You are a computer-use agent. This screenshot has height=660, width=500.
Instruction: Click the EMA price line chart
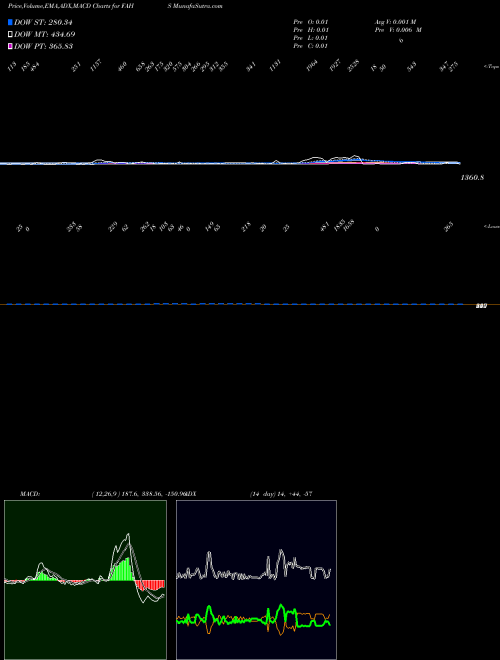pyautogui.click(x=230, y=162)
